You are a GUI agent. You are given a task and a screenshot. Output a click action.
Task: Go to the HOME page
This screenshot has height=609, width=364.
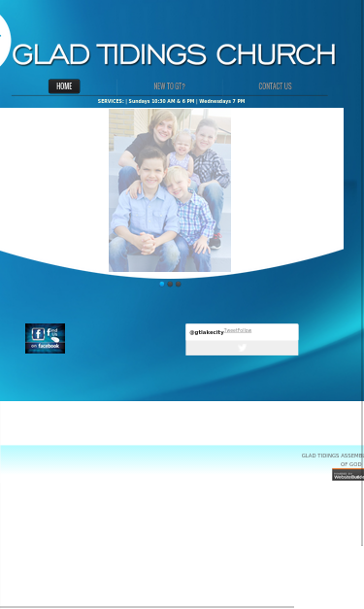click(x=64, y=86)
